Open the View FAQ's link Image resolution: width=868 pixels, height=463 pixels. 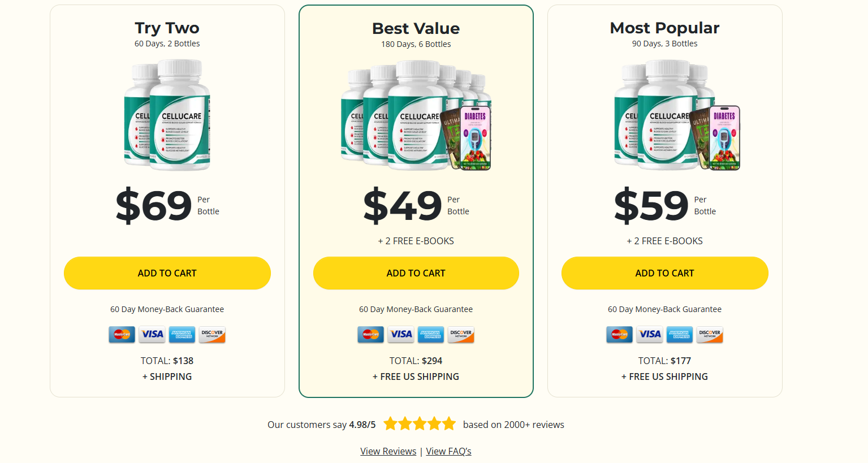click(x=448, y=451)
